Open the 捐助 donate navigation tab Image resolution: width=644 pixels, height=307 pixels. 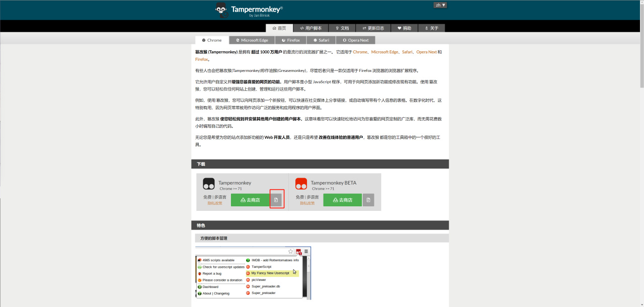point(405,28)
